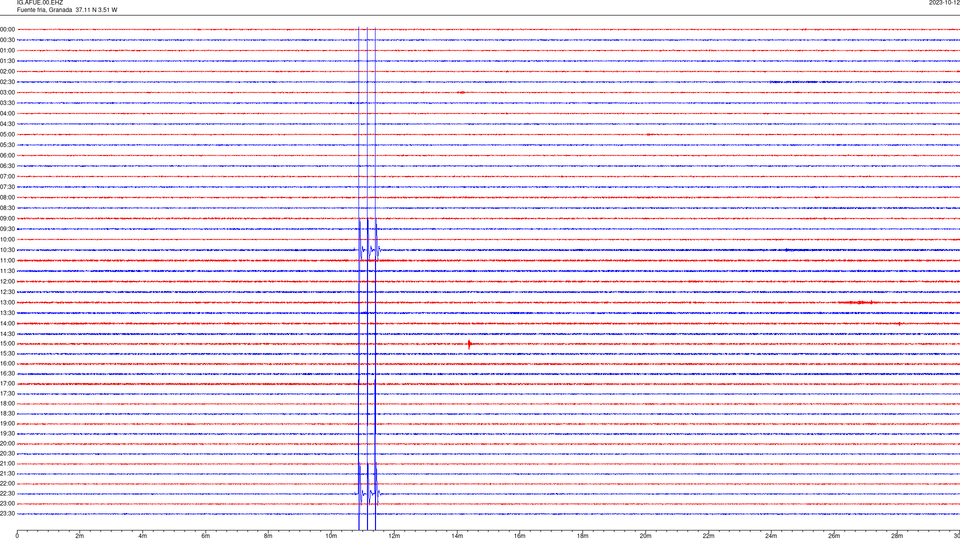Viewport: 960px width, 540px height.
Task: Select the 11:00 time row label
Action: tap(7, 260)
